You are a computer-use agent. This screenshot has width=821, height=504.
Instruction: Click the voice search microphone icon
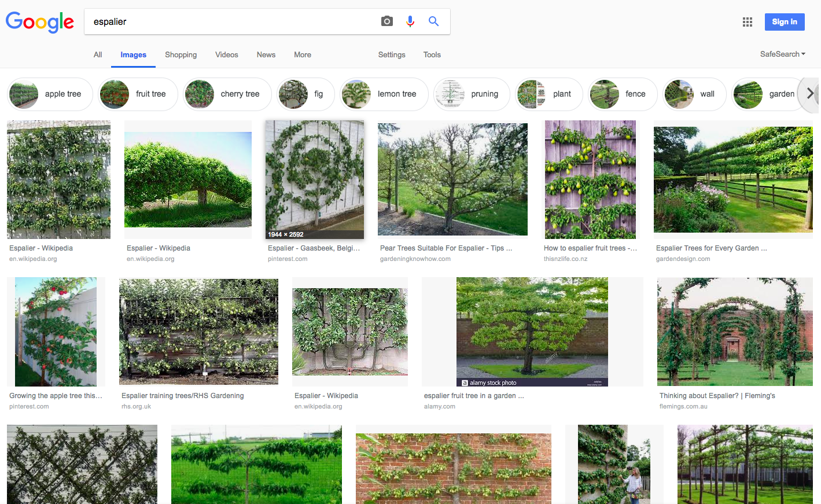coord(410,21)
